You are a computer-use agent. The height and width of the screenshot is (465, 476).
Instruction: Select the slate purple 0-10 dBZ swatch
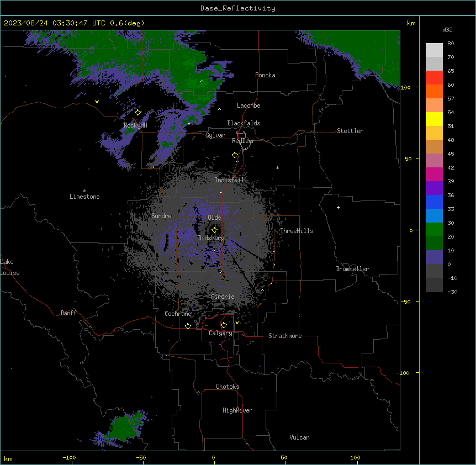click(434, 257)
